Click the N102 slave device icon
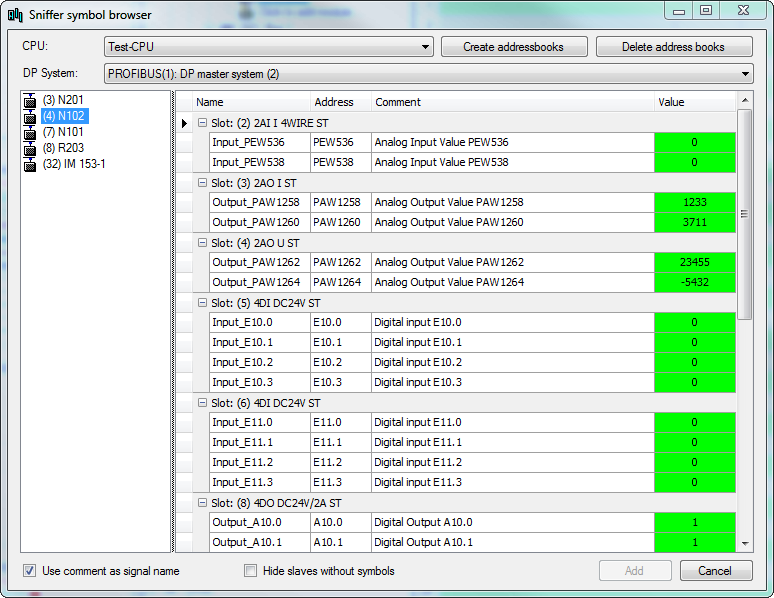This screenshot has width=774, height=598. point(30,116)
